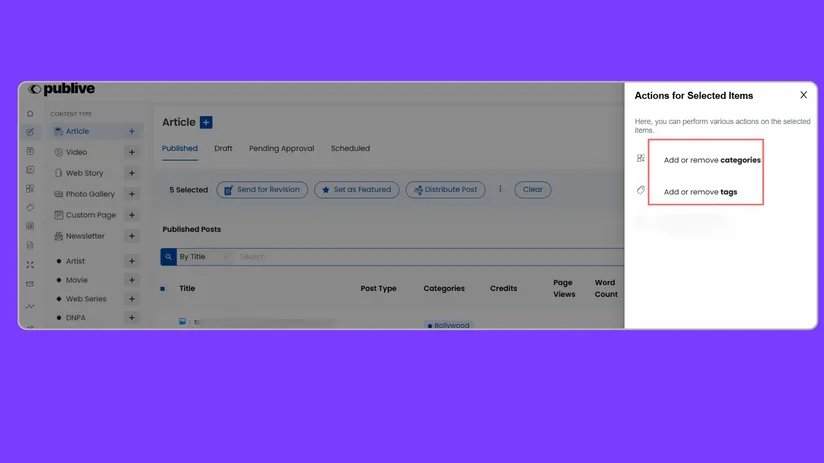Open the three-dot more actions menu
This screenshot has height=463, width=824.
(x=500, y=189)
